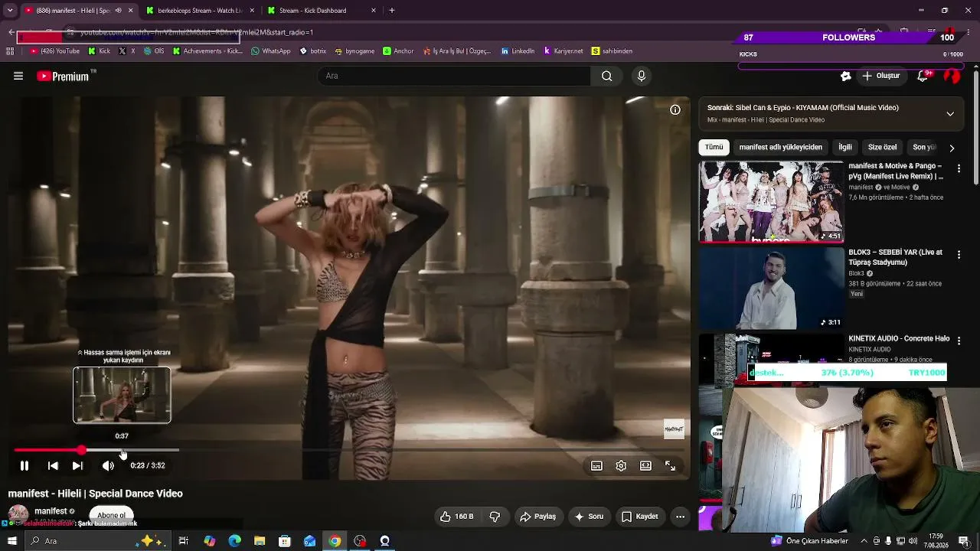Viewport: 980px width, 551px height.
Task: Switch to theater mode
Action: click(x=645, y=465)
